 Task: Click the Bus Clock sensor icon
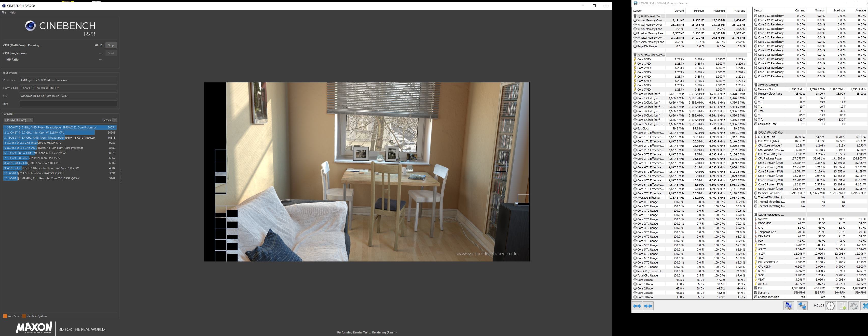[x=635, y=128]
